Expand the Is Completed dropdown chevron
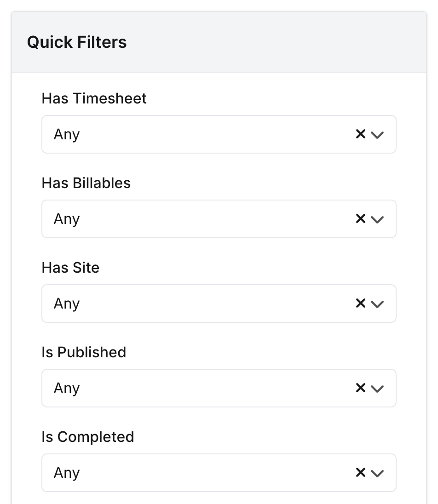 tap(377, 473)
